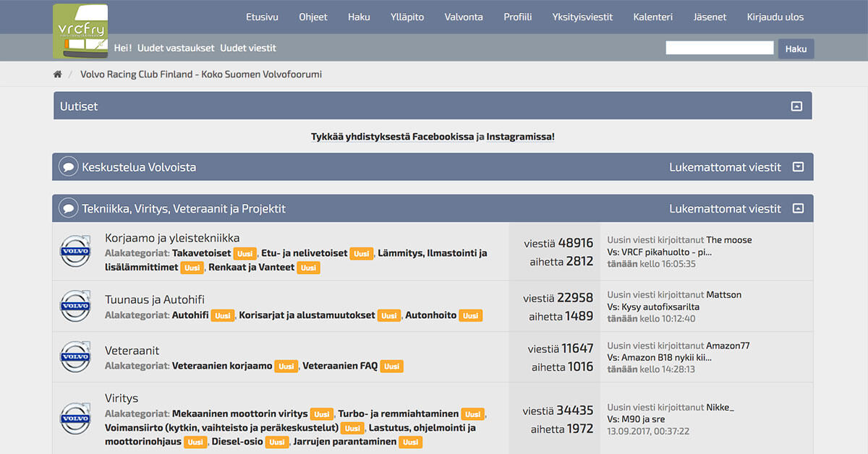This screenshot has height=454, width=868.
Task: Click Uusi badge next to Autonhoito
Action: 471,316
